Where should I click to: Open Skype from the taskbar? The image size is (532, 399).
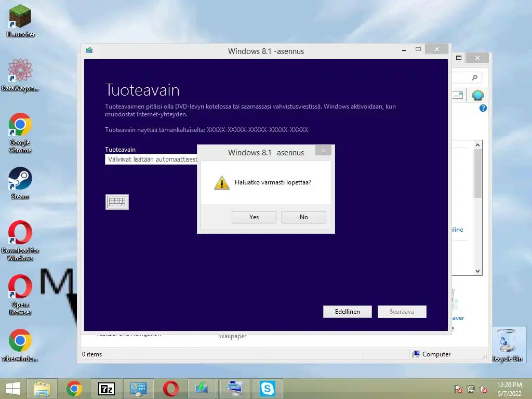(267, 389)
